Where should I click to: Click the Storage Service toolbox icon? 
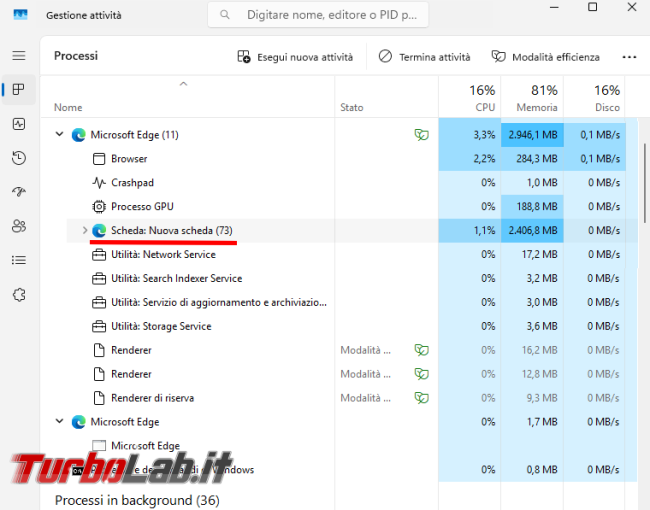coord(99,326)
